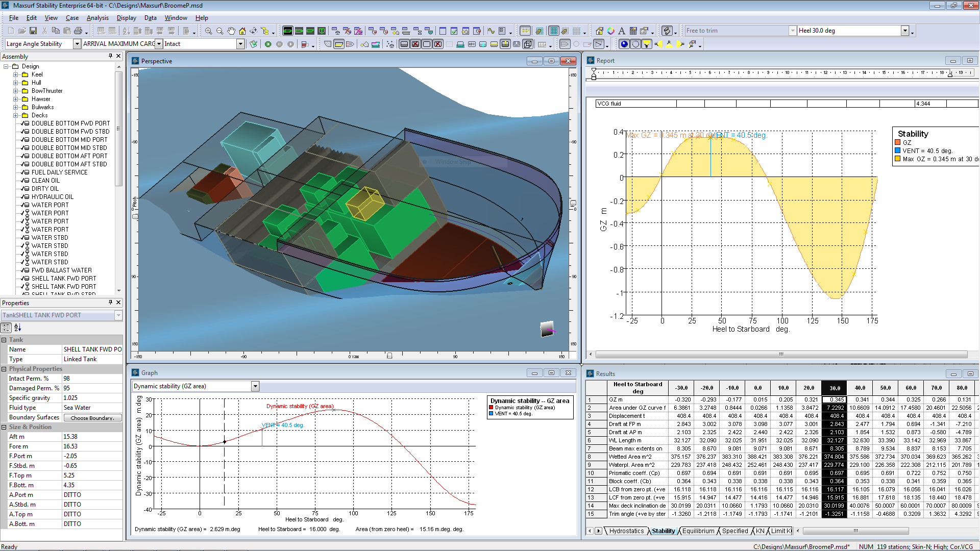The height and width of the screenshot is (551, 980).
Task: Open the Heel 30.0 deg dropdown
Action: [905, 31]
